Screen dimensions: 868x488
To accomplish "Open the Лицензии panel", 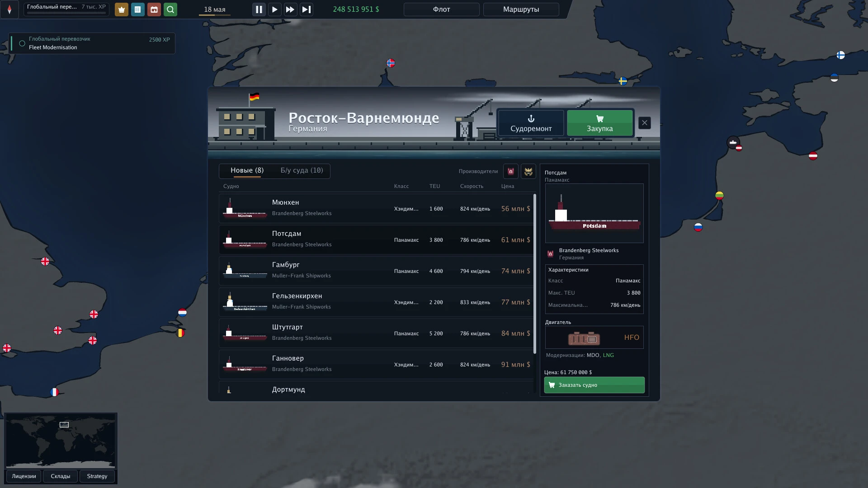I will click(x=24, y=476).
